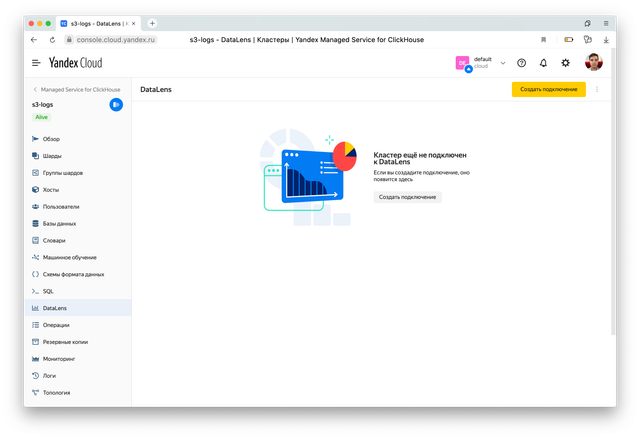Click the user avatar photo
Image resolution: width=640 pixels, height=438 pixels.
594,62
